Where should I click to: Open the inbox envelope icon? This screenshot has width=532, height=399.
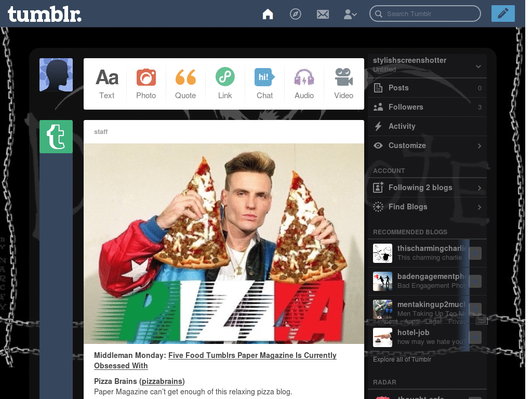323,14
